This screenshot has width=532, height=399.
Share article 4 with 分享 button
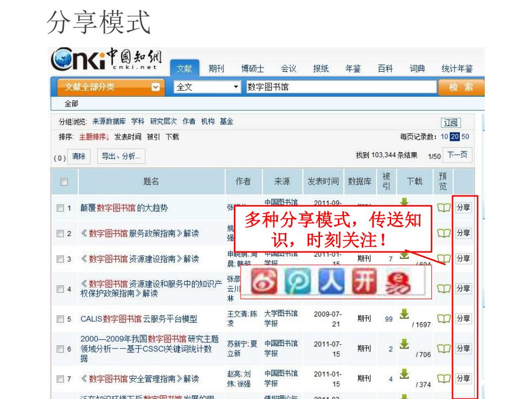tap(463, 288)
